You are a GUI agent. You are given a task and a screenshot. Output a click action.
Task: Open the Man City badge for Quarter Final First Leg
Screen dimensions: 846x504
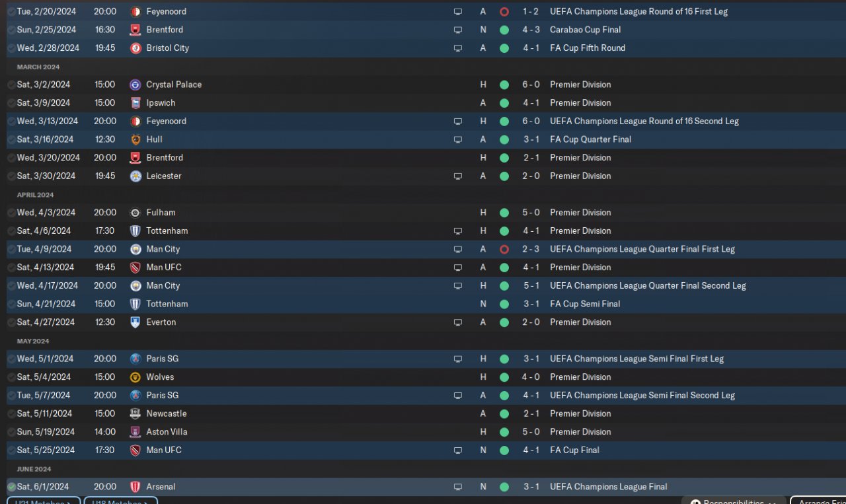pos(135,249)
